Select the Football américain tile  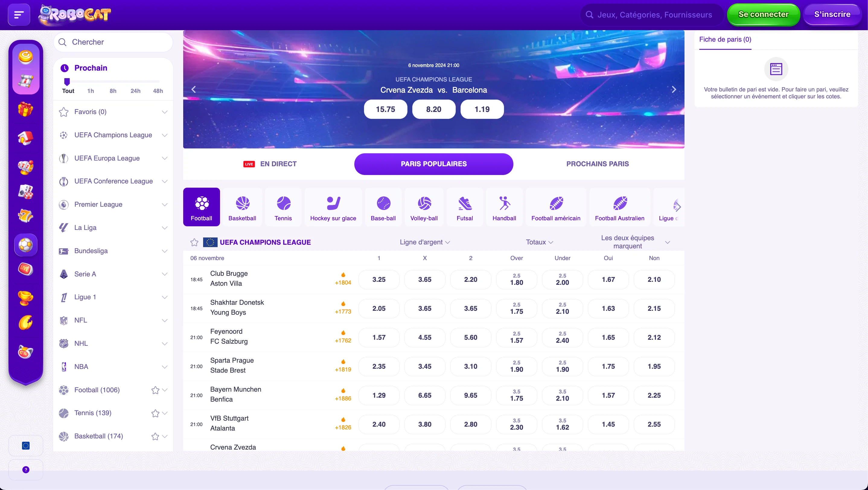click(556, 207)
